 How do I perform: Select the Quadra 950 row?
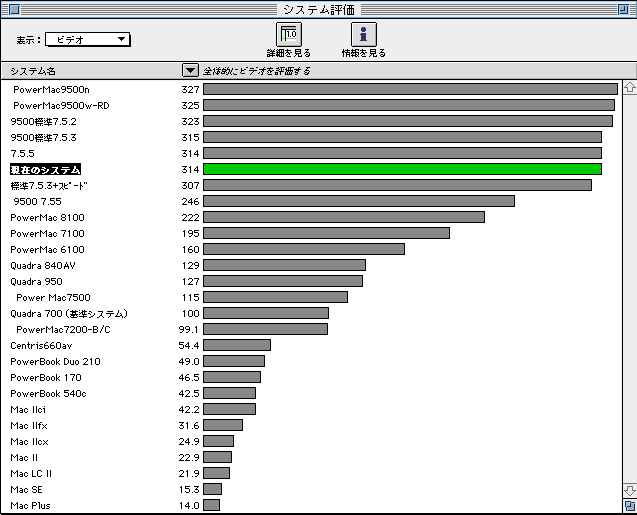[311, 281]
